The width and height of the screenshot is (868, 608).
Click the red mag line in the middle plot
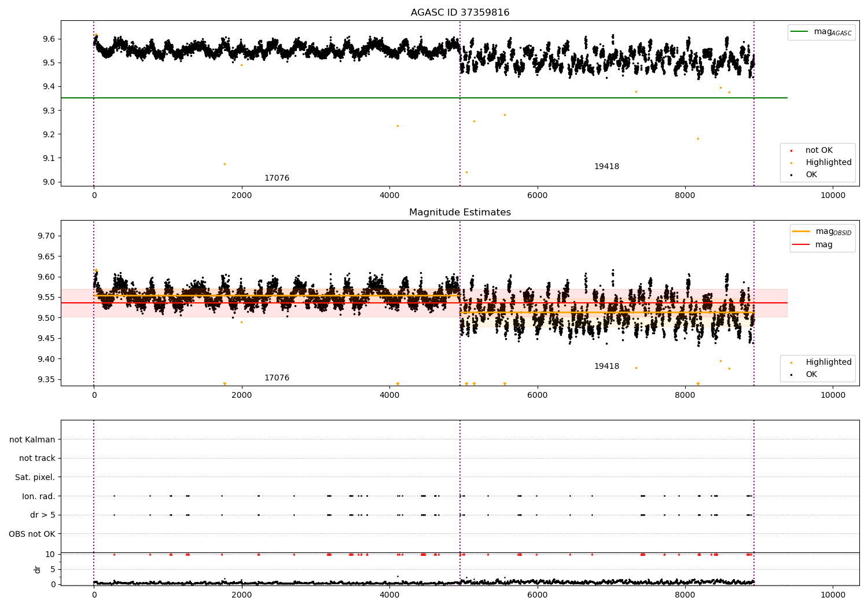click(x=424, y=303)
